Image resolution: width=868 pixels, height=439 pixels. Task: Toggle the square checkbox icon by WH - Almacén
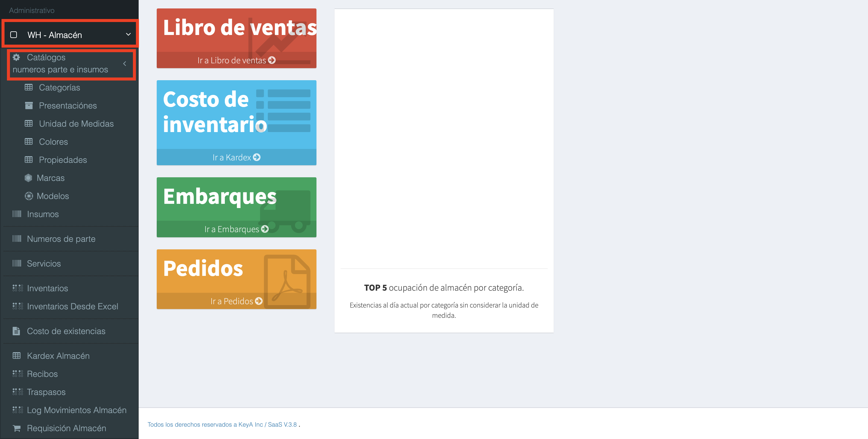pos(14,35)
